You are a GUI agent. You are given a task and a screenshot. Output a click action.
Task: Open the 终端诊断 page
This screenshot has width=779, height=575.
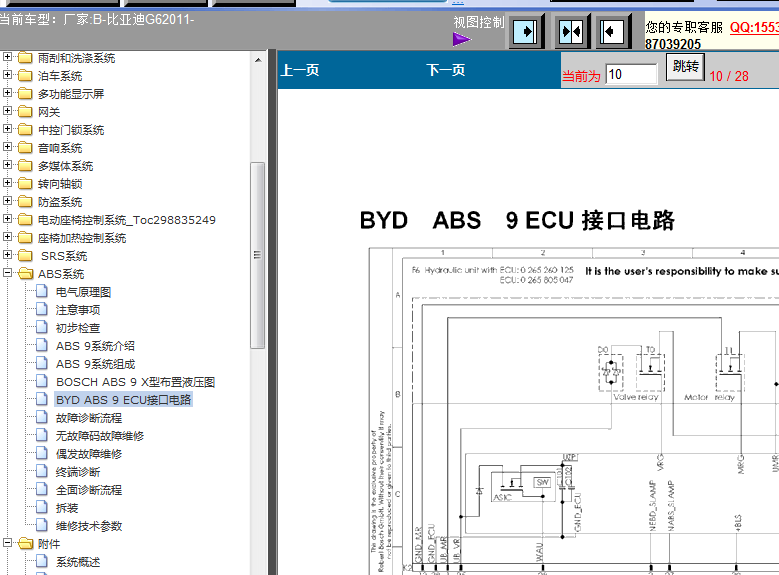point(78,472)
